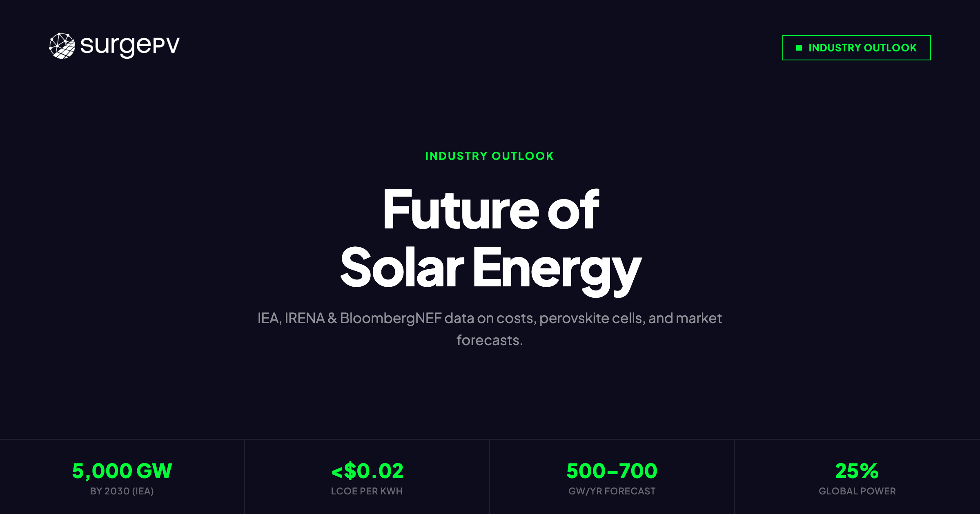Viewport: 980px width, 514px height.
Task: Click the subtitle mentioning IEA and IRENA data
Action: point(490,328)
